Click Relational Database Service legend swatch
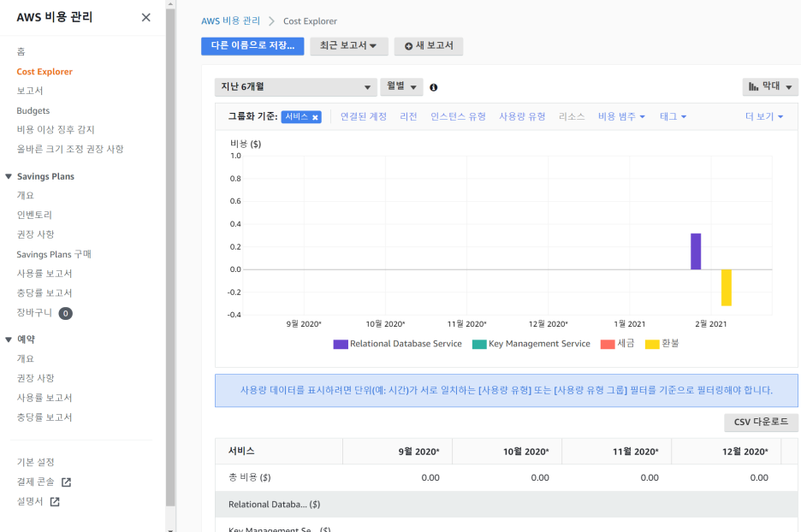The height and width of the screenshot is (532, 801). [341, 344]
